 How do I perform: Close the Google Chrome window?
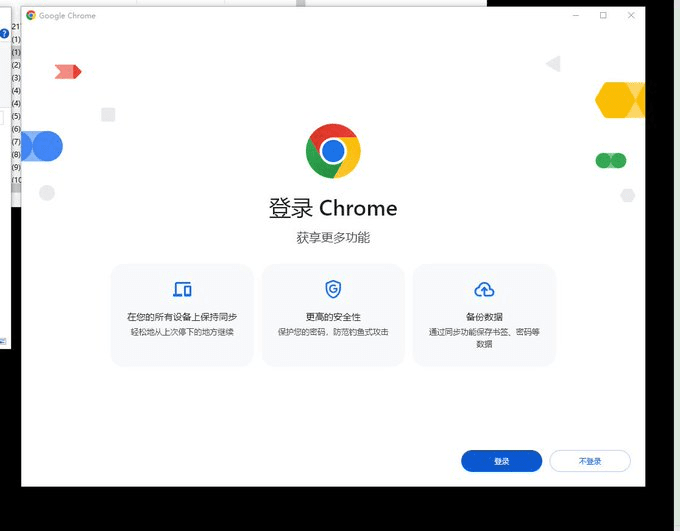(x=631, y=15)
